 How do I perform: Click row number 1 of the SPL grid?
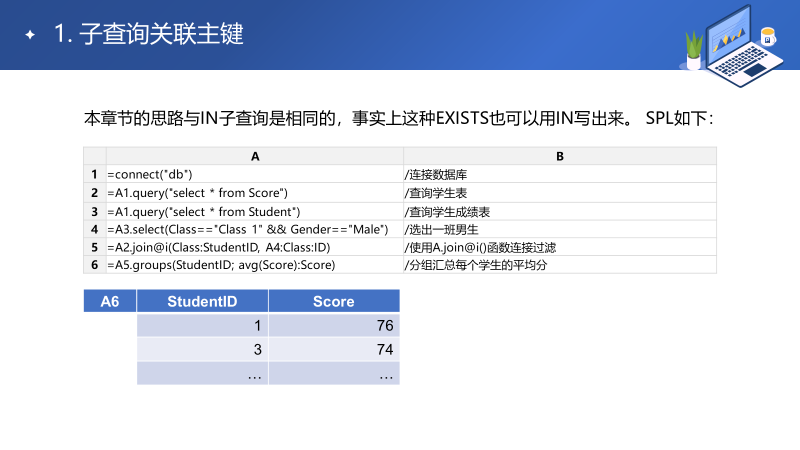tap(94, 174)
